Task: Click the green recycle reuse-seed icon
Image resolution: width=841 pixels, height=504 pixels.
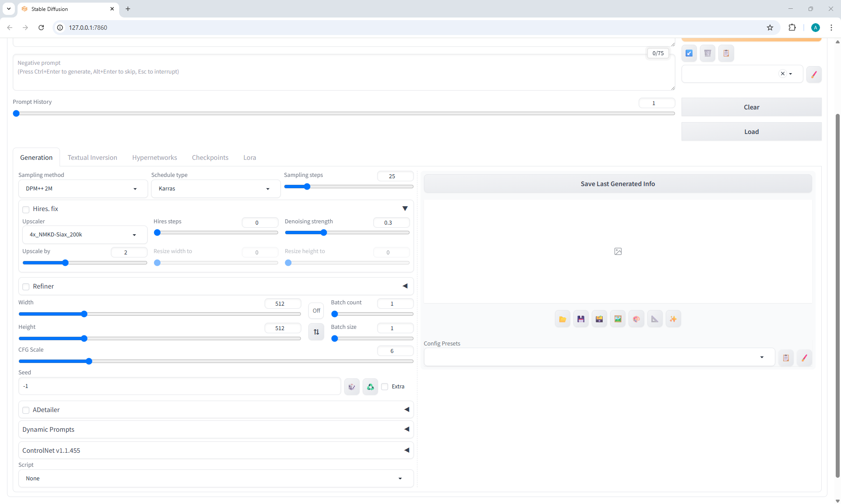Action: [x=370, y=387]
